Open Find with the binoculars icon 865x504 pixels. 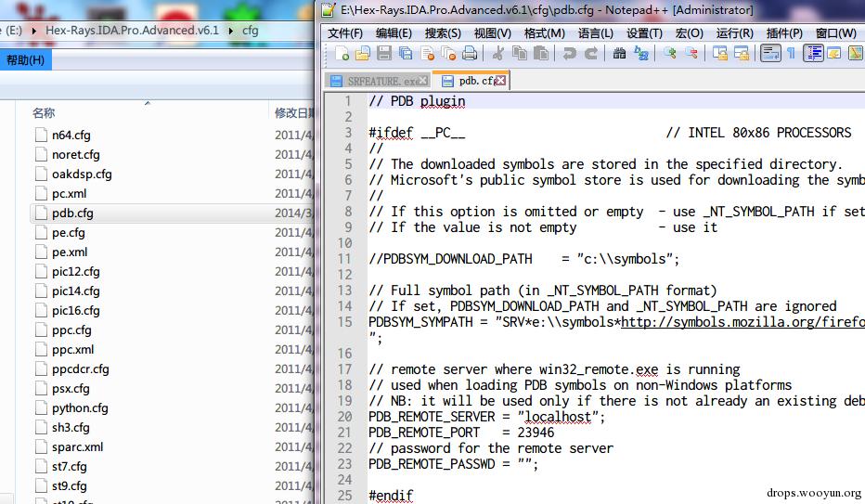pyautogui.click(x=618, y=54)
